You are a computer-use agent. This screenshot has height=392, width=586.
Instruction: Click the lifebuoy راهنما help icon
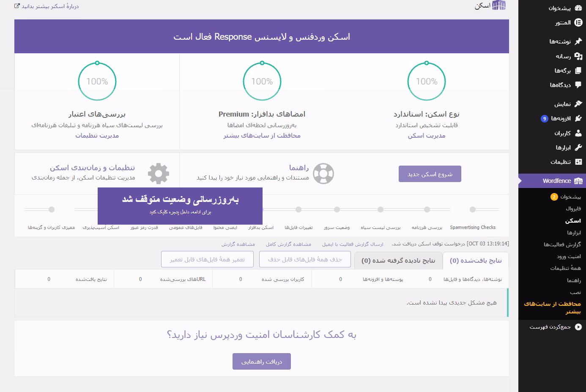323,174
